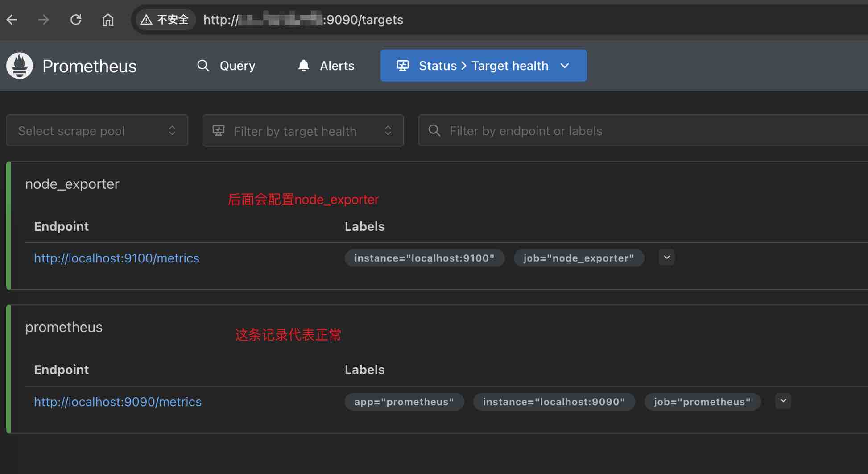Reload the page with refresh icon
The image size is (868, 474).
tap(76, 20)
